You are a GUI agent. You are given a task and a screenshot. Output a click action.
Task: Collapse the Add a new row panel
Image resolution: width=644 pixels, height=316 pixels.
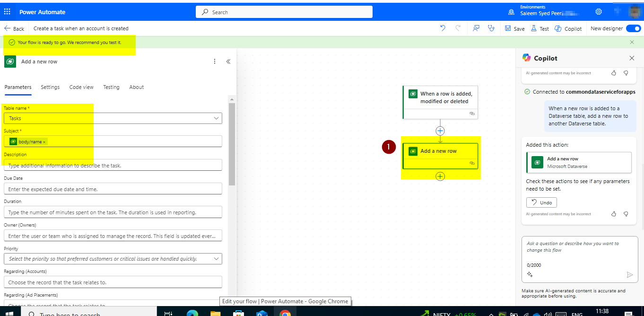[228, 61]
